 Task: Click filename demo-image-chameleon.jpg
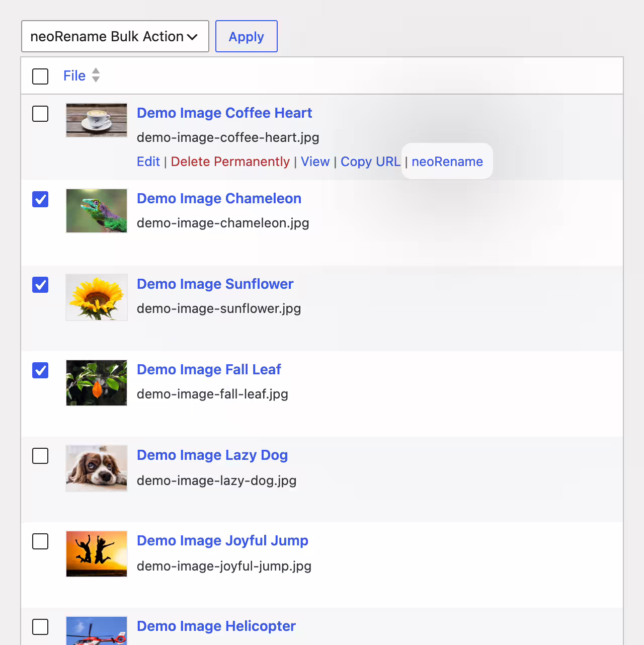point(223,223)
